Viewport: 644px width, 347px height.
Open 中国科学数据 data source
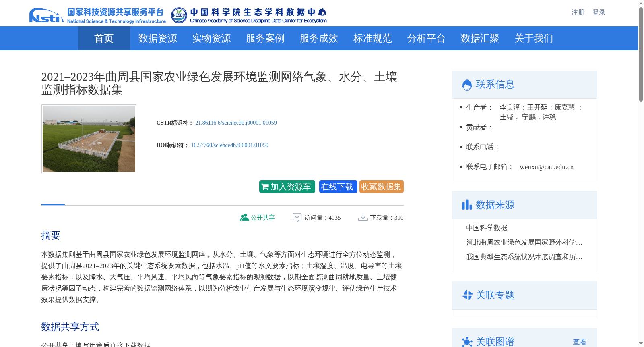[x=487, y=228]
